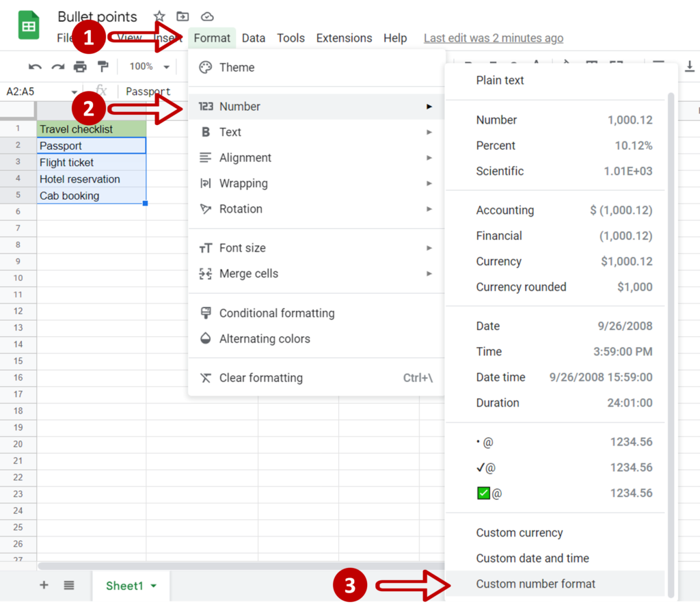Apply the Duration format
The width and height of the screenshot is (700, 613).
[555, 403]
